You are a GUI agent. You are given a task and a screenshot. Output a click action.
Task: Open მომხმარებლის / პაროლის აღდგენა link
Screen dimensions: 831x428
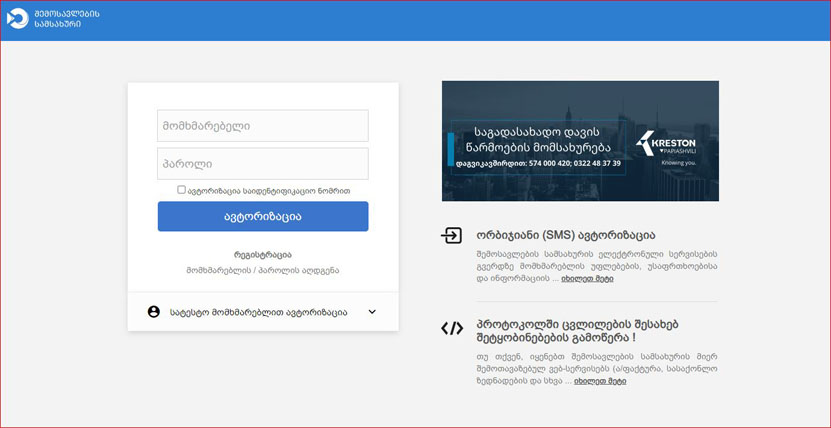point(263,270)
